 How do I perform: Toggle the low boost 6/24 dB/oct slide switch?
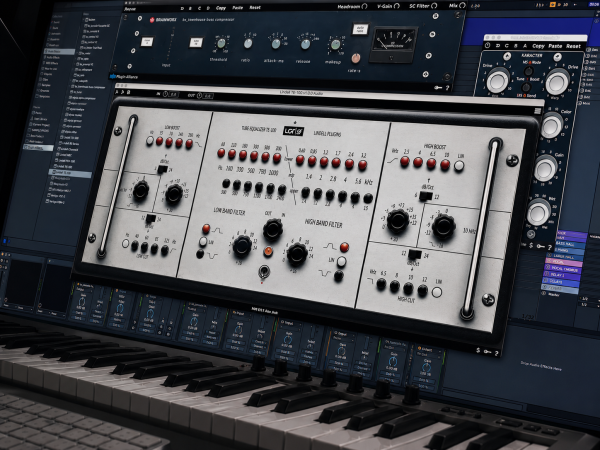pos(163,169)
